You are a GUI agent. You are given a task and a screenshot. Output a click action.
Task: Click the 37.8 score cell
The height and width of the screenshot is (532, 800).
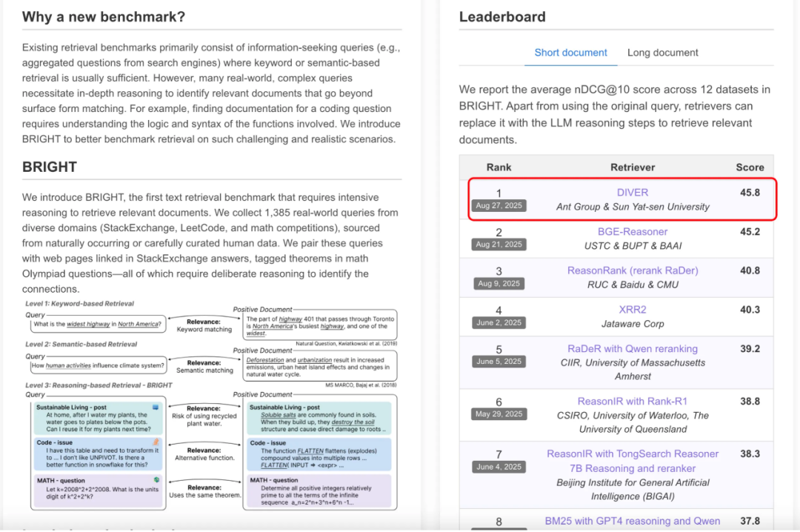(x=750, y=522)
